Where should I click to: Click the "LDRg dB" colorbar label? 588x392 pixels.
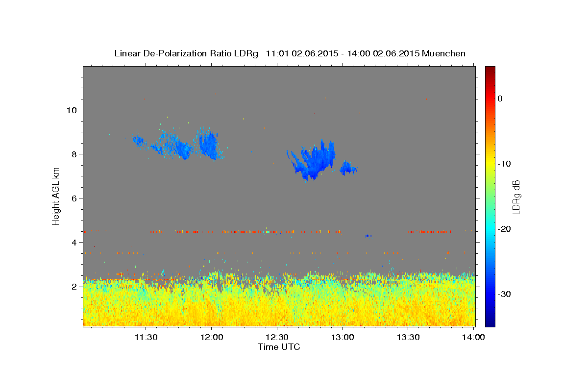click(515, 196)
